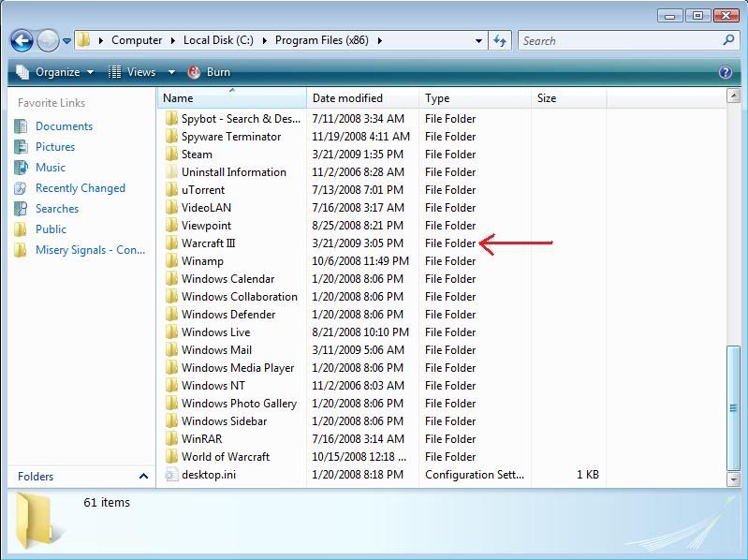Open Recently Changed favorite link

(81, 188)
